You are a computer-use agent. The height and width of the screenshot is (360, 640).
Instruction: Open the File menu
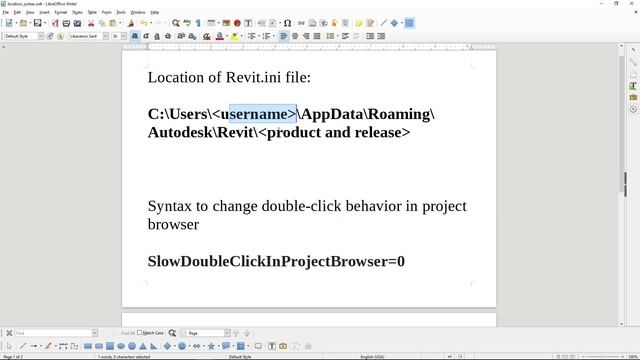tap(5, 12)
